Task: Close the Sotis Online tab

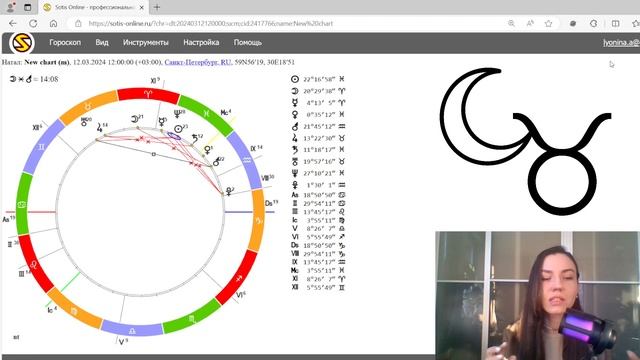Action: tap(142, 7)
